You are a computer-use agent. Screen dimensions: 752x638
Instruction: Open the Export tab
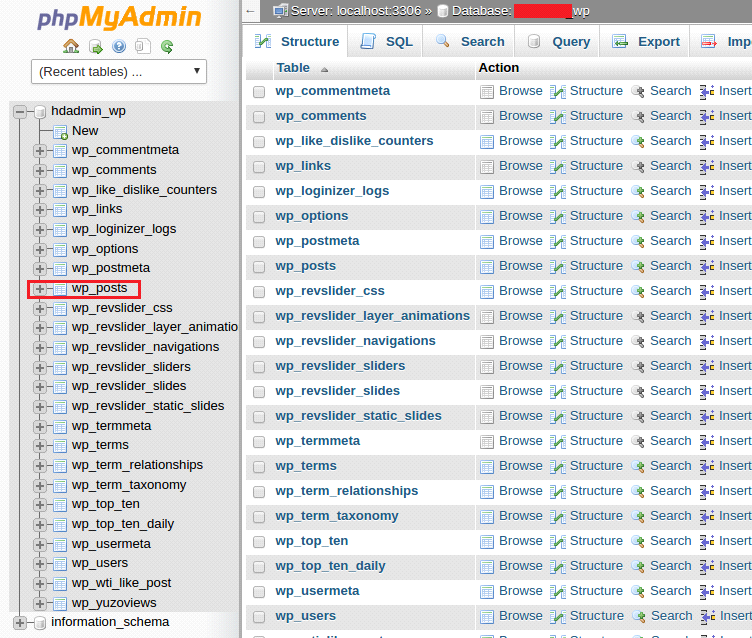click(647, 42)
